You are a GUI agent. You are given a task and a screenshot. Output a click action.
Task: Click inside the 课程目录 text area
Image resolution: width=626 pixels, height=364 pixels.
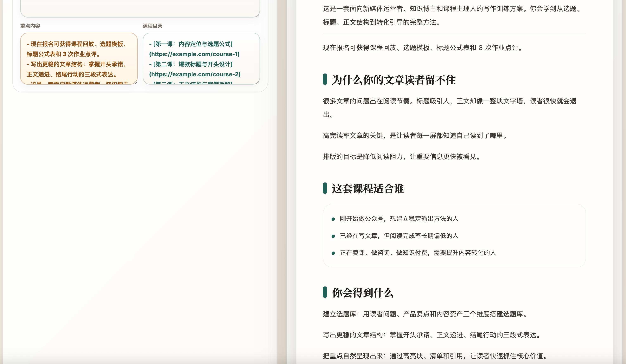[x=201, y=59]
